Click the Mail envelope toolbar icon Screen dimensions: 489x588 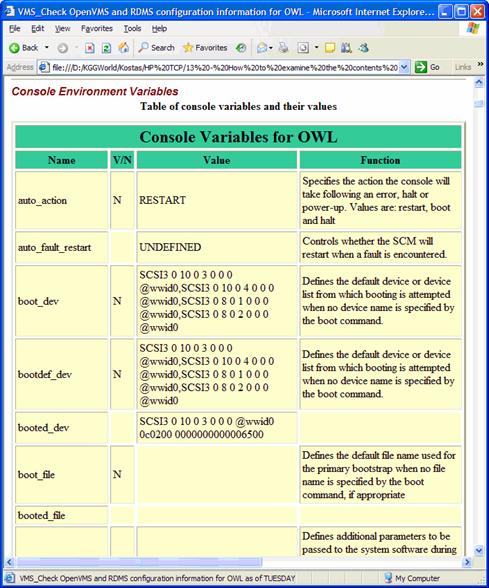pyautogui.click(x=262, y=48)
